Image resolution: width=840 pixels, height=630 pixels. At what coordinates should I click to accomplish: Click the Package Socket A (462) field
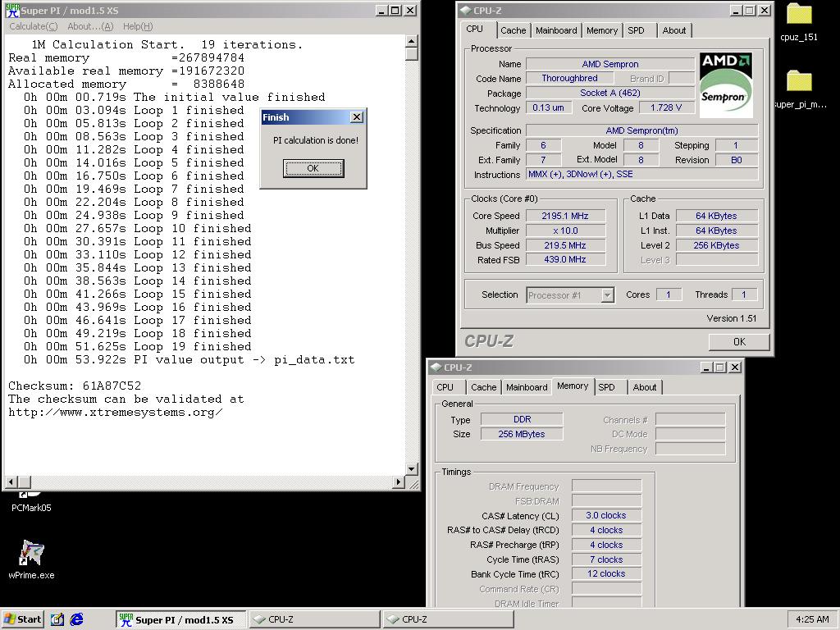click(x=610, y=93)
